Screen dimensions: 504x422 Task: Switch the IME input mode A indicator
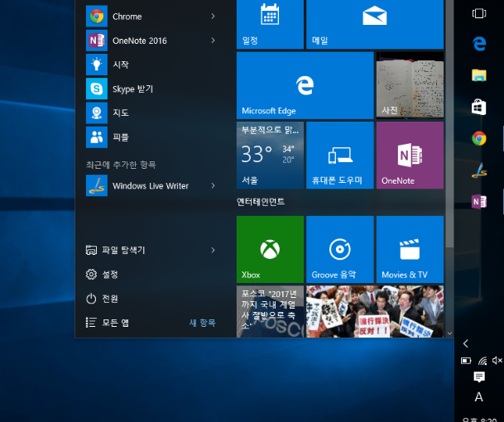[479, 397]
